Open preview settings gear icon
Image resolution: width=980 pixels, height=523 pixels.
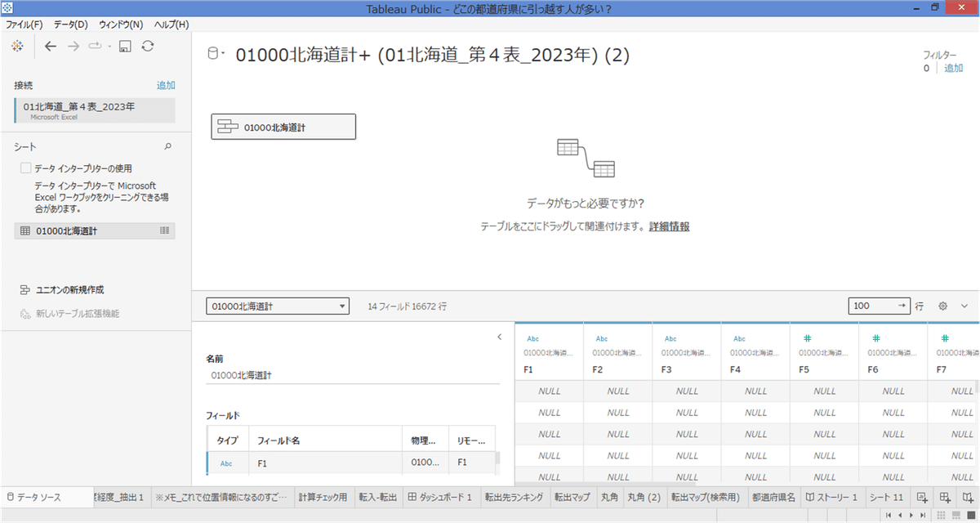coord(942,306)
